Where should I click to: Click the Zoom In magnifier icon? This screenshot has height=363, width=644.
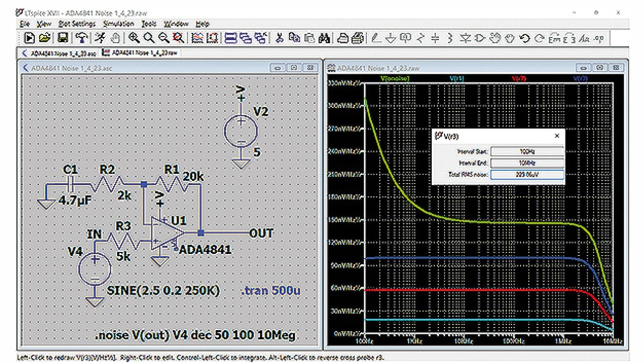pyautogui.click(x=134, y=38)
